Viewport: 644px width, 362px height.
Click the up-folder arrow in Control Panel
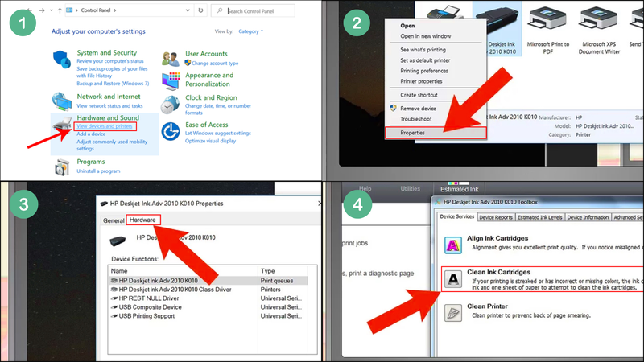click(60, 10)
